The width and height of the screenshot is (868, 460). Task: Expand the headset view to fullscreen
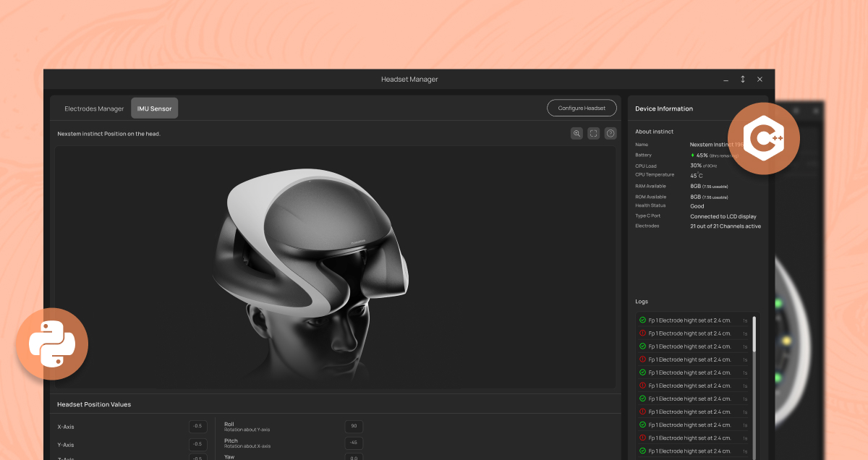(593, 133)
